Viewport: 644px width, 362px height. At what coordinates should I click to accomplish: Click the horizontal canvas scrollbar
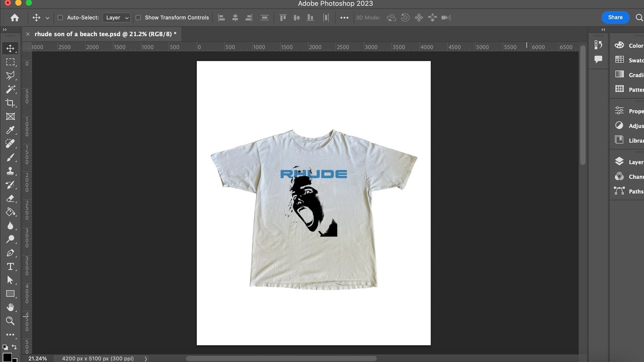[x=281, y=358]
